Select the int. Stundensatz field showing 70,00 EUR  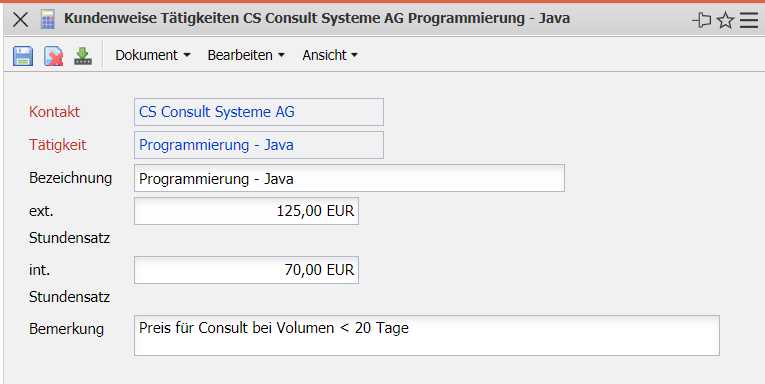click(246, 270)
